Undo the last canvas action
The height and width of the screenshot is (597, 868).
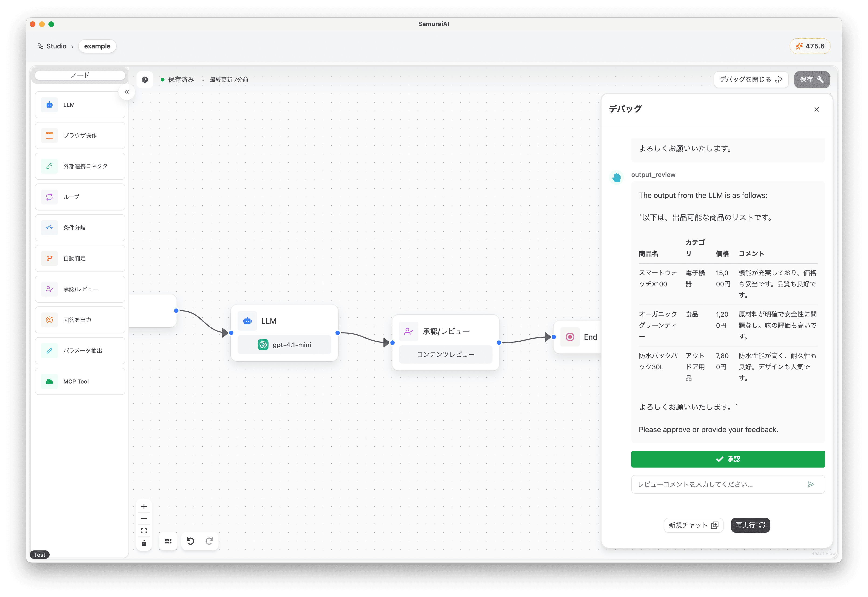point(190,541)
